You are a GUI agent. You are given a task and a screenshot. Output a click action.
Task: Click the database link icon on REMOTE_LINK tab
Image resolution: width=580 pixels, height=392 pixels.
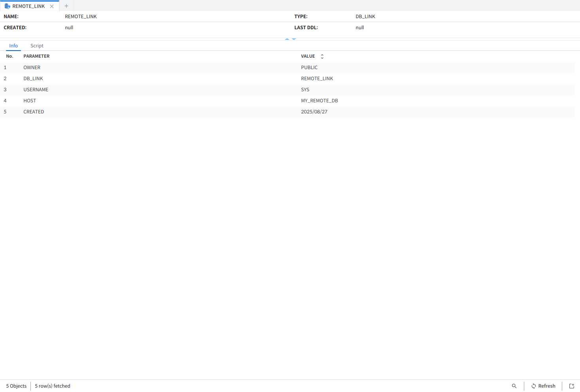pos(7,6)
